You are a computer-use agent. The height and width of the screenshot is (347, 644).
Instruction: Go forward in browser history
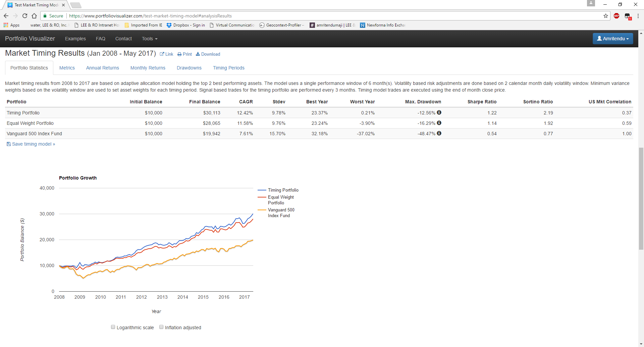(15, 16)
